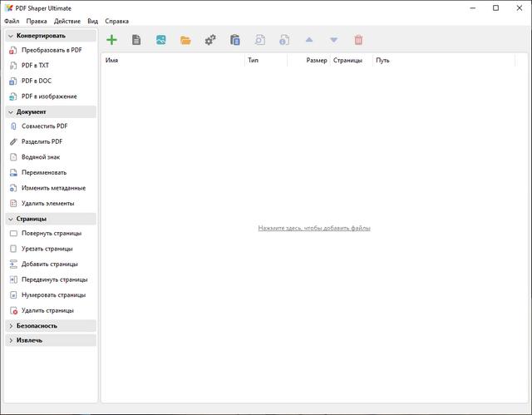
Task: Maximize the PDF Shaper Ultimate window
Action: click(x=495, y=7)
